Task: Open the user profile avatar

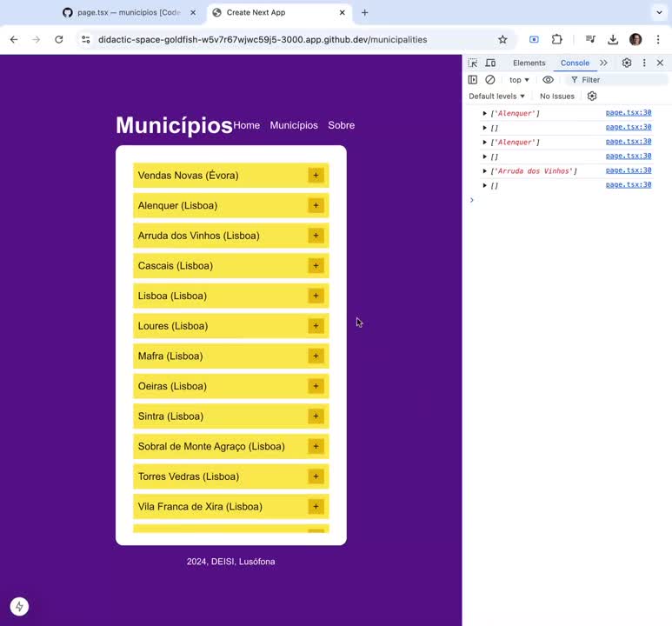Action: [635, 39]
